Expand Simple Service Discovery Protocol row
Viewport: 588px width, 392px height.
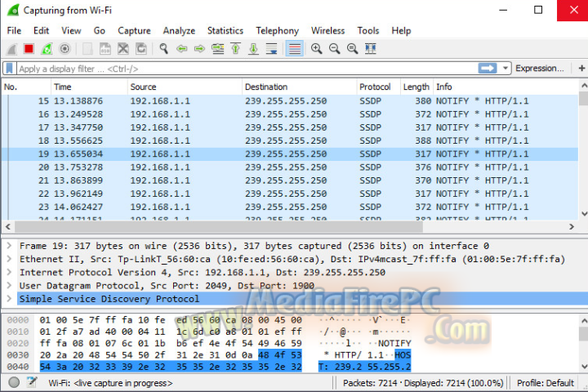click(x=9, y=299)
